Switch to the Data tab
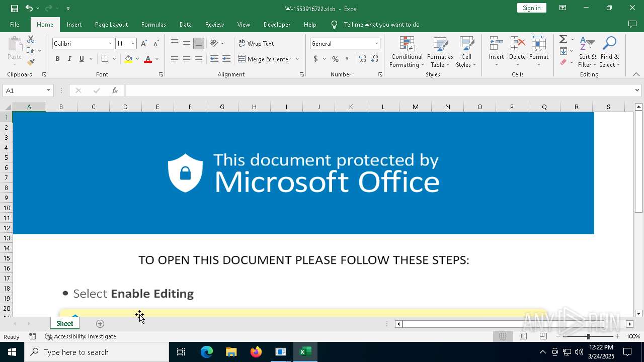The width and height of the screenshot is (644, 362). tap(186, 24)
